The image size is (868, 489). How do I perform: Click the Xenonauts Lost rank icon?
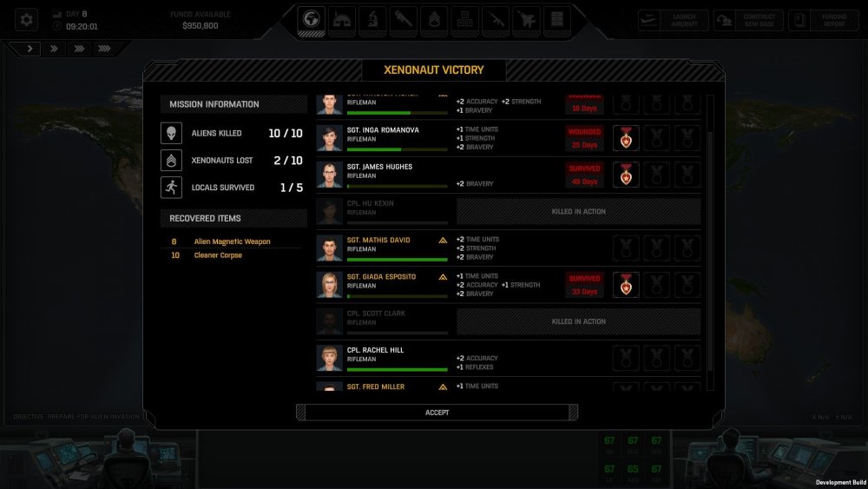[x=171, y=161]
